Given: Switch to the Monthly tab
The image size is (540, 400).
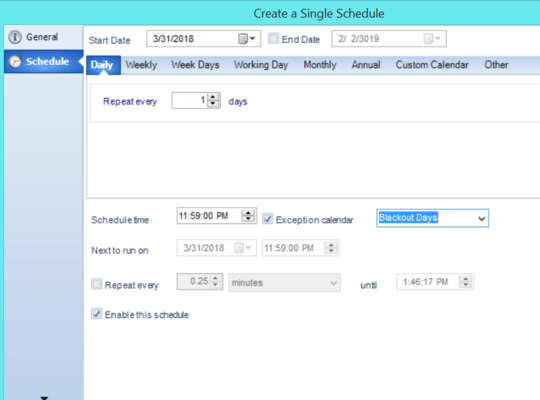Looking at the screenshot, I should (x=320, y=65).
